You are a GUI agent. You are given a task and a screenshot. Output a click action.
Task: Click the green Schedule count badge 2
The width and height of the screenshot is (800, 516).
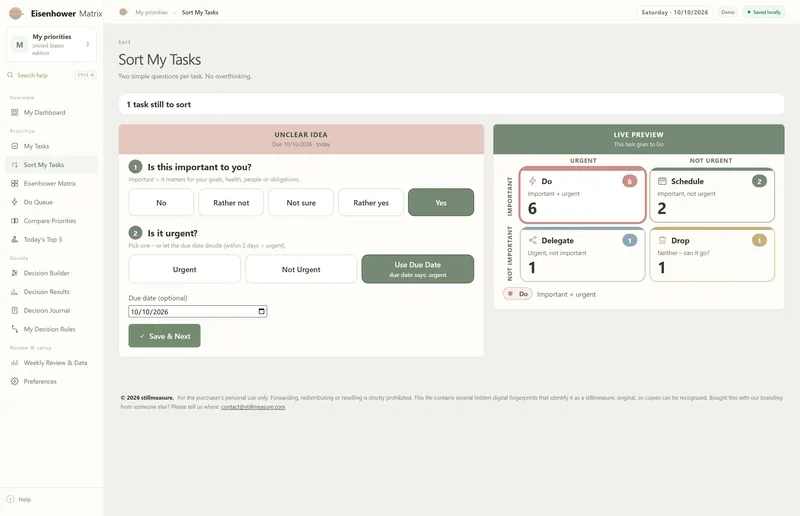[x=759, y=181]
